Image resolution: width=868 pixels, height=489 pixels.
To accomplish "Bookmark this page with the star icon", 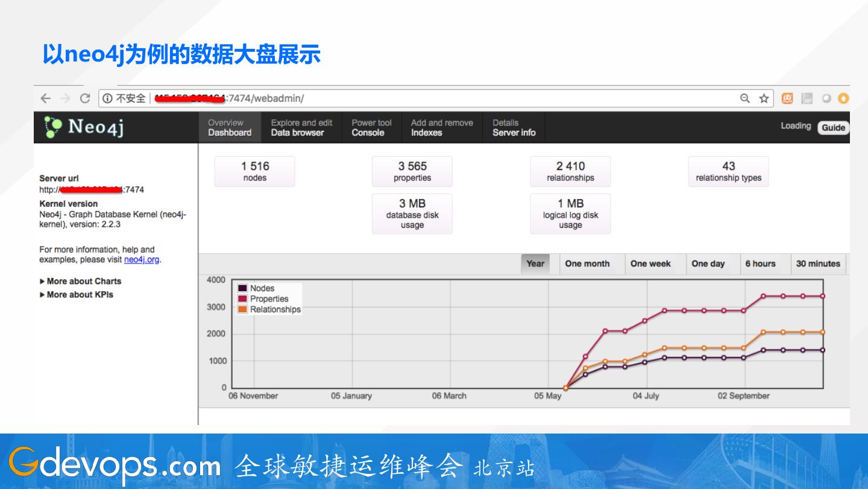I will point(764,98).
